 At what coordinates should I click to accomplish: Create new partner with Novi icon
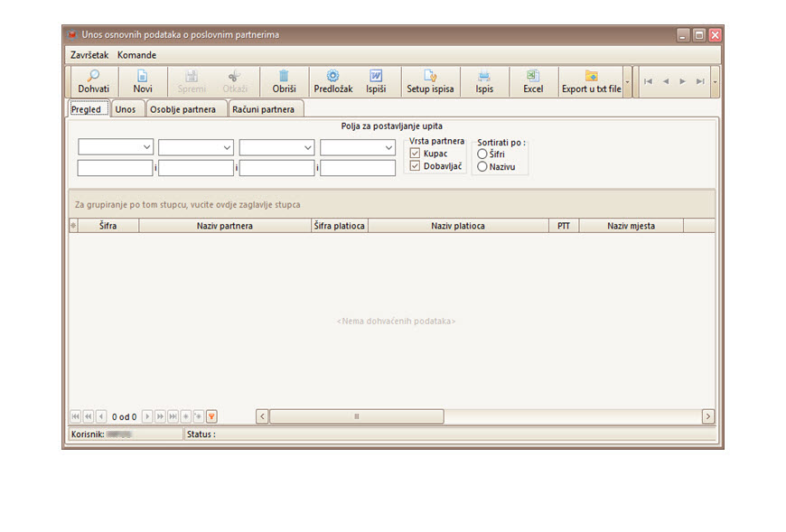tap(143, 76)
